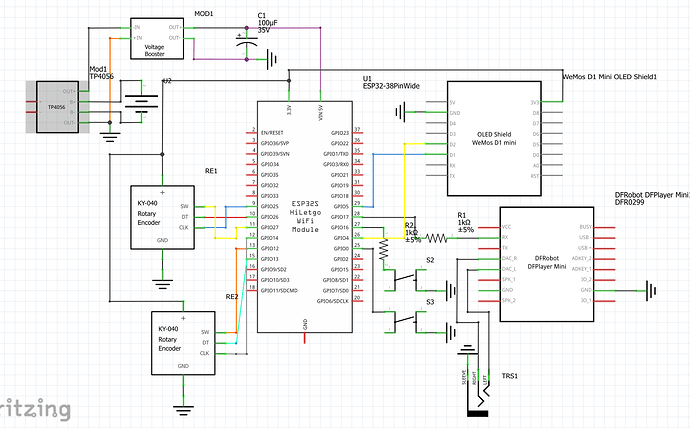The height and width of the screenshot is (428, 690).
Task: Click the C1 100µF 35V label
Action: [267, 23]
